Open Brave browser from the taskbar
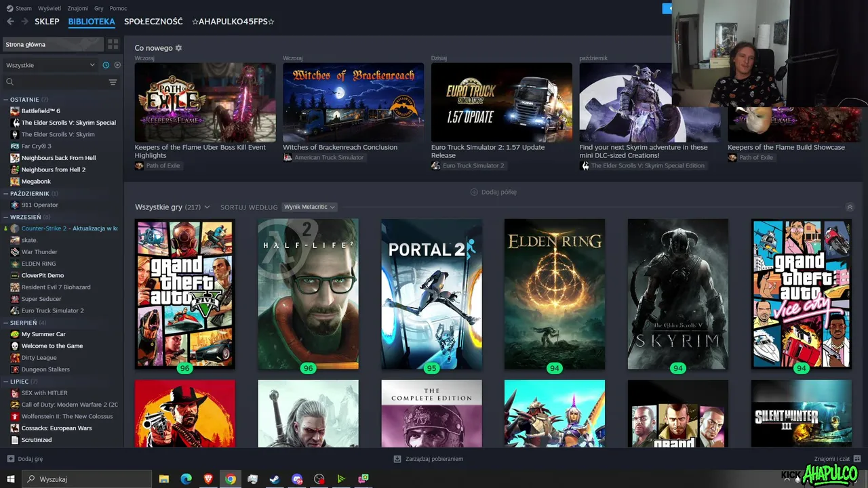The width and height of the screenshot is (868, 488). click(x=208, y=479)
